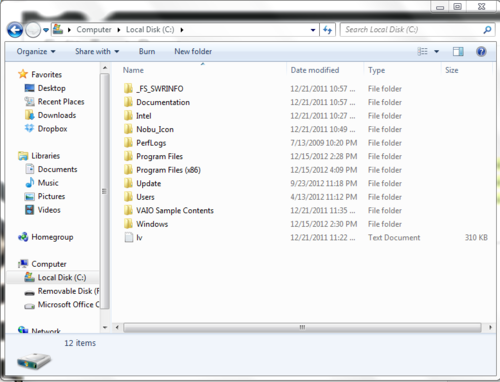Screen dimensions: 500x382
Task: Toggle the preview pane
Action: (458, 51)
